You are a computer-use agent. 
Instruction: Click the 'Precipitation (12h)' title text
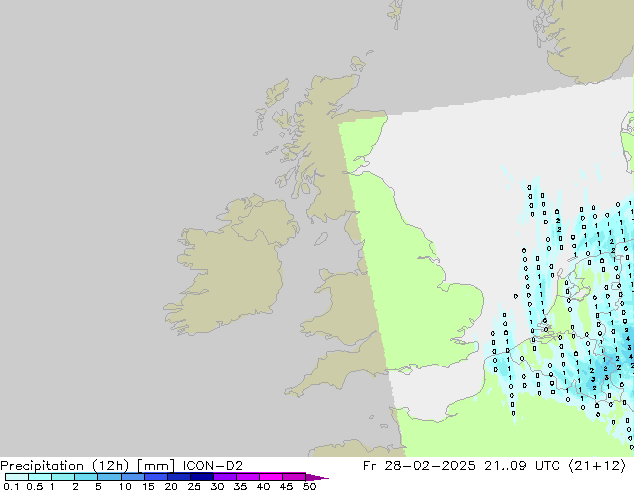click(x=65, y=466)
